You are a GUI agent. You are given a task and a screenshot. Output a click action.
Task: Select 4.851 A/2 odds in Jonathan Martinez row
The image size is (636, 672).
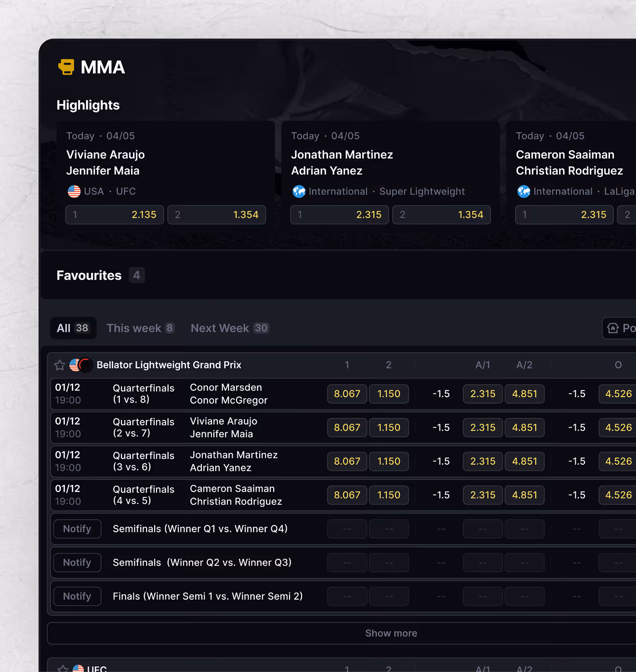(525, 461)
